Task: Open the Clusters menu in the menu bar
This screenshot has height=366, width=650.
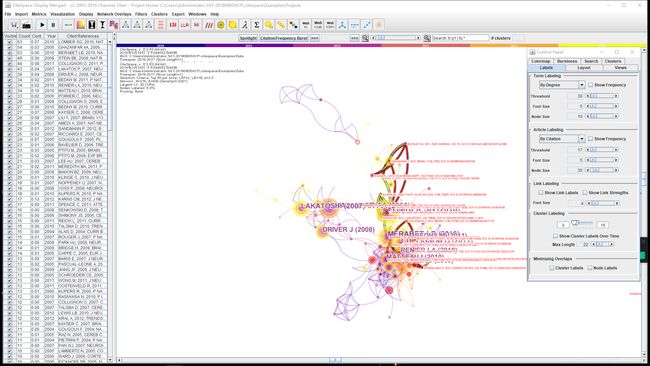Action: coord(159,14)
